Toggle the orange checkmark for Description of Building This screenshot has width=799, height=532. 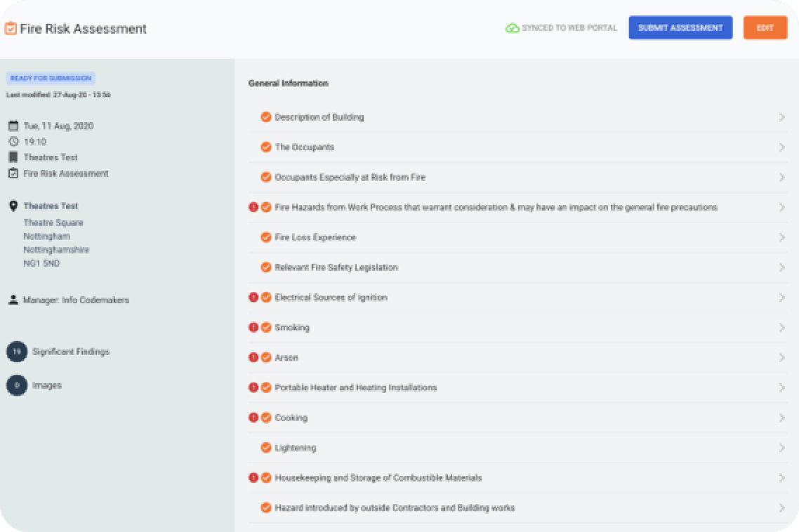266,117
